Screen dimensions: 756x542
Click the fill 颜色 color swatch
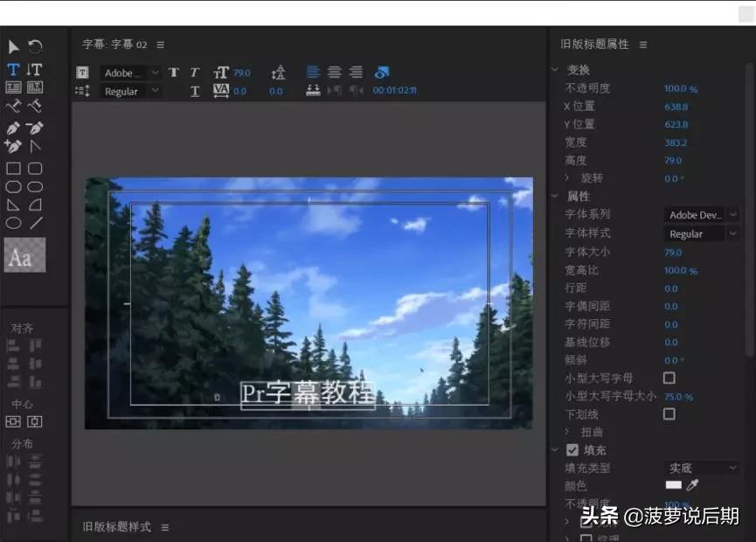coord(673,485)
